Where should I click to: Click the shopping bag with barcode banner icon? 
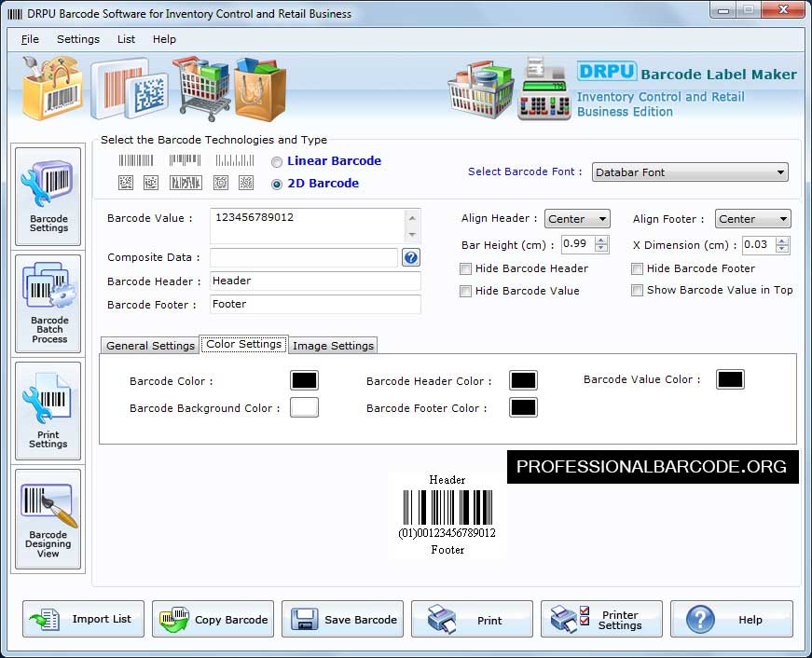52,88
